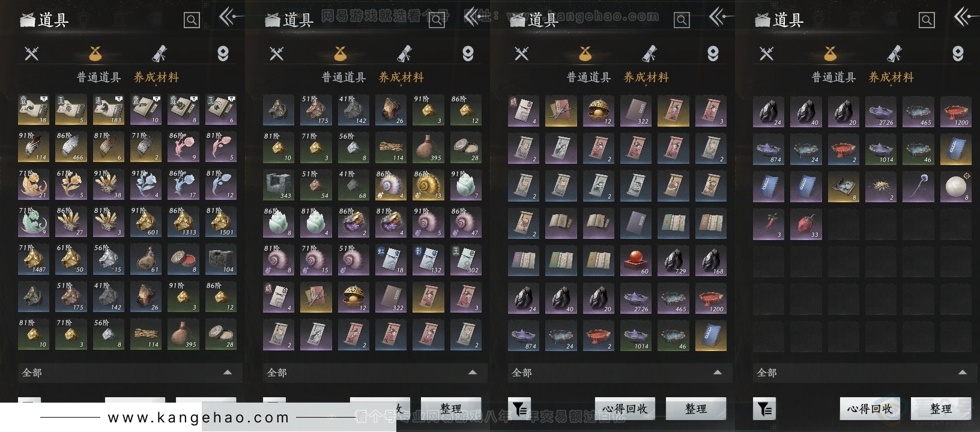
Task: Click the filter icon in third panel
Action: [x=519, y=409]
